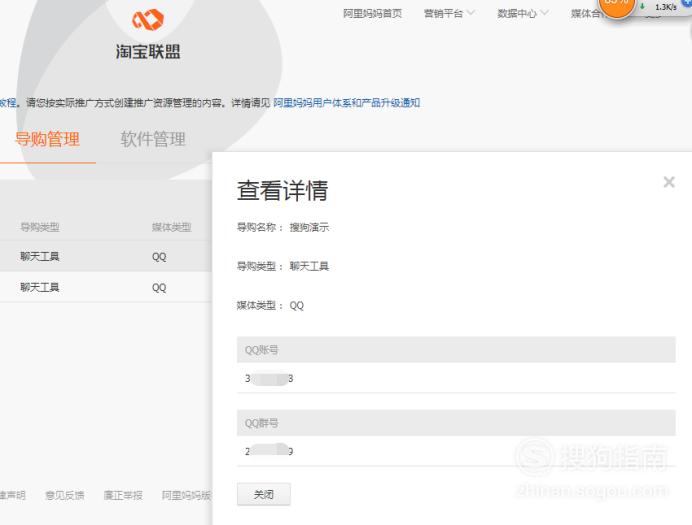Click the masked QQ account number
Image resolution: width=692 pixels, height=525 pixels.
click(x=269, y=379)
